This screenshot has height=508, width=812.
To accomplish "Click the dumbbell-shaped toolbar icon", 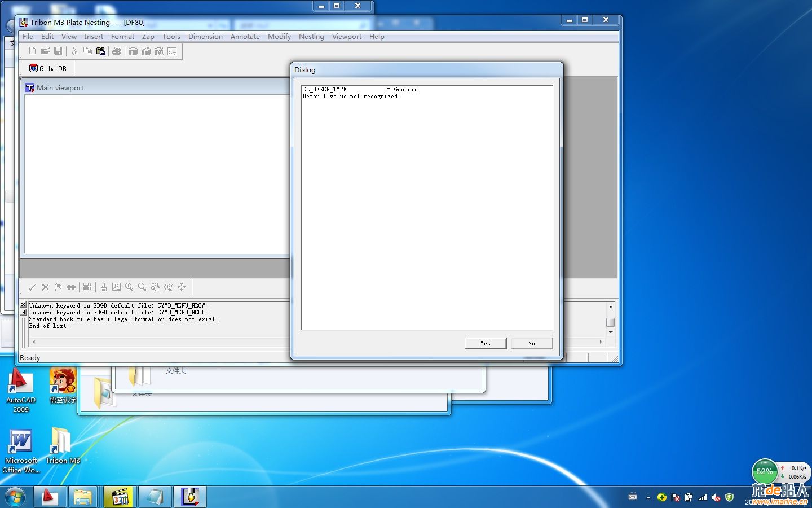I will tap(71, 287).
